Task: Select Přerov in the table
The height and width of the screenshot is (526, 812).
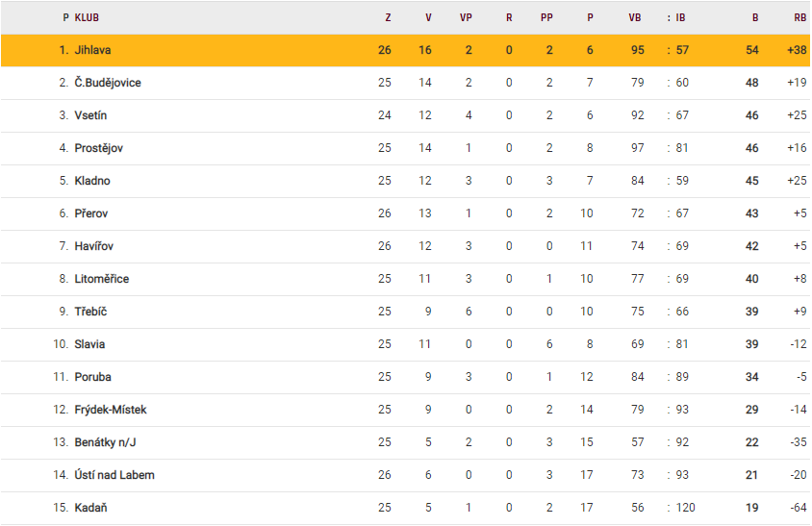Action: pos(93,213)
